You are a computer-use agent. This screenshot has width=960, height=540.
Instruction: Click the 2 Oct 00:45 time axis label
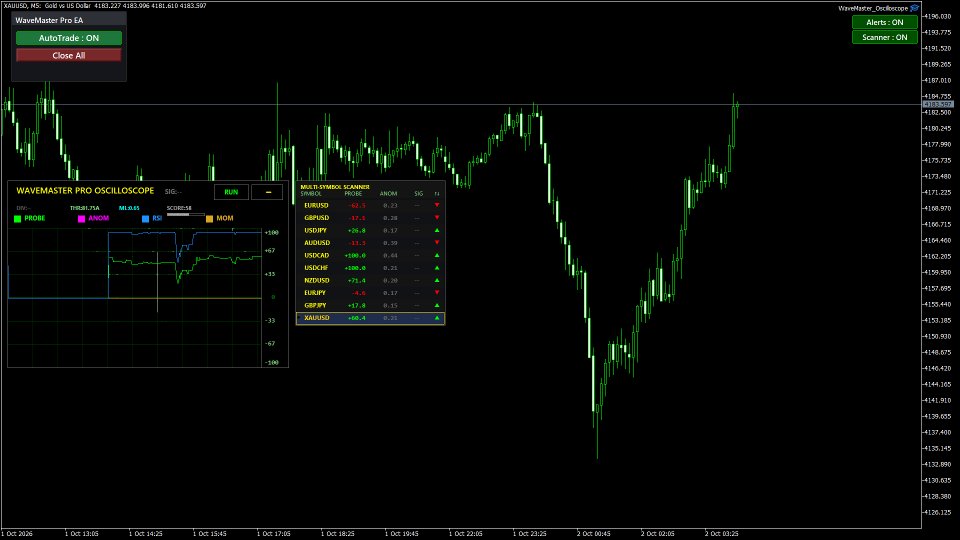click(593, 534)
